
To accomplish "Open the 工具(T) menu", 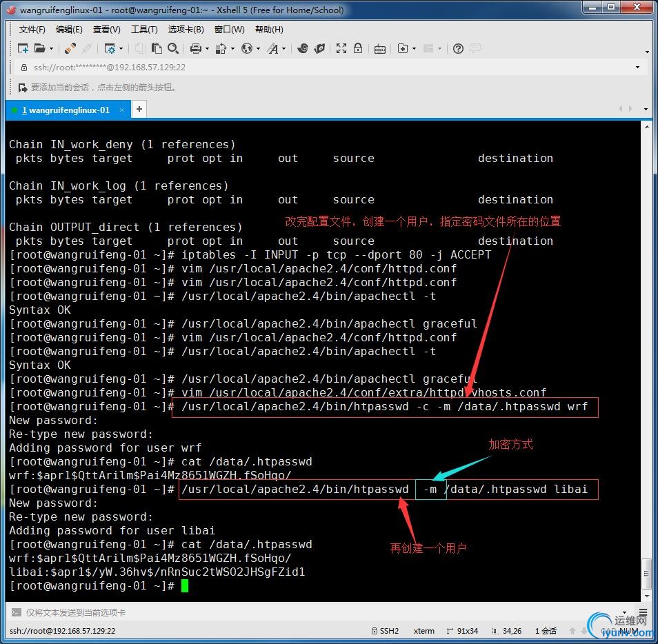I will click(x=144, y=30).
